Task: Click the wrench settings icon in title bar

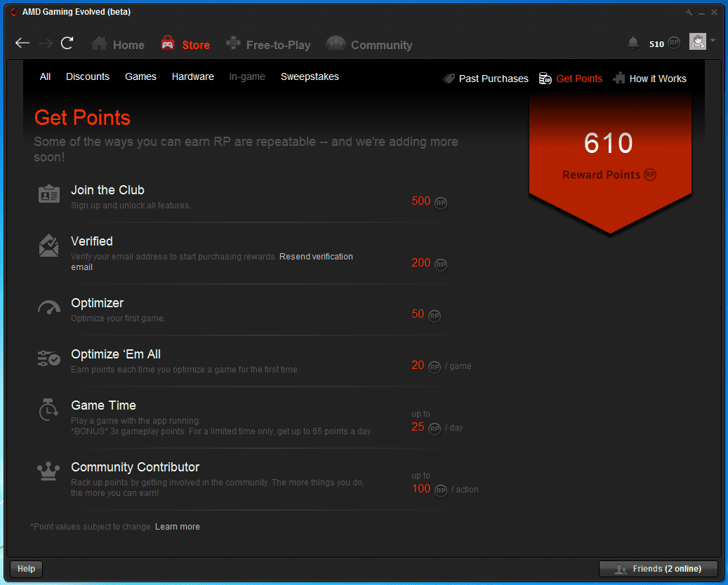Action: [x=689, y=13]
